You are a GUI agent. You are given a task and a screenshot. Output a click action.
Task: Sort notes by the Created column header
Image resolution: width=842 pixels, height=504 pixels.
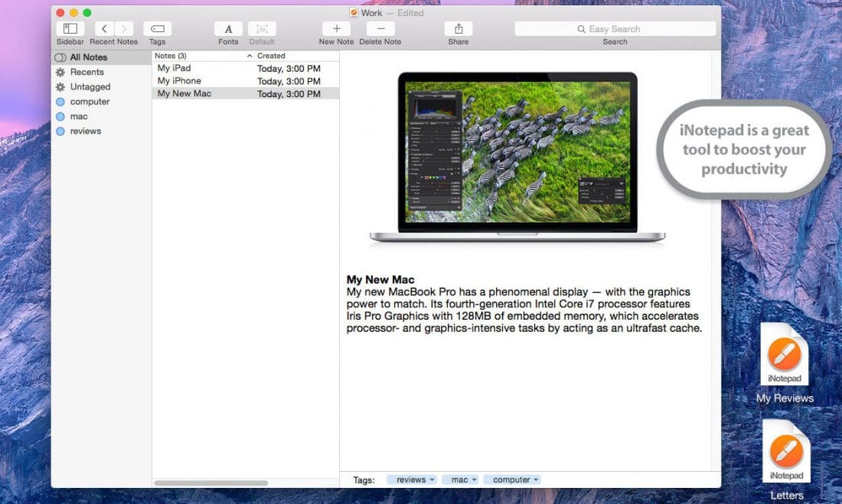pos(272,55)
